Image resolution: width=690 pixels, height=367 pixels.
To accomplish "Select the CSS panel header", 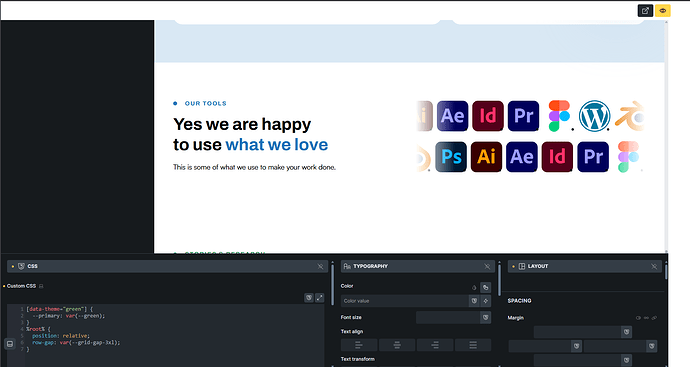I will point(167,266).
